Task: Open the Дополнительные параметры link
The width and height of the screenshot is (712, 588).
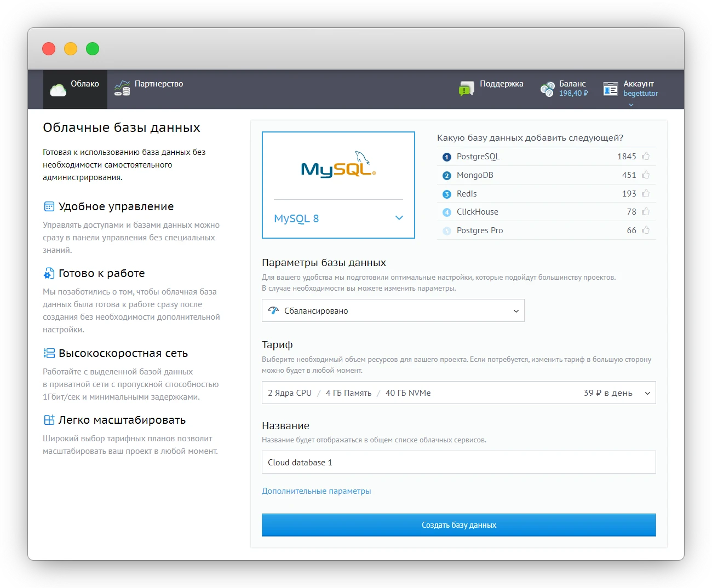Action: [316, 491]
